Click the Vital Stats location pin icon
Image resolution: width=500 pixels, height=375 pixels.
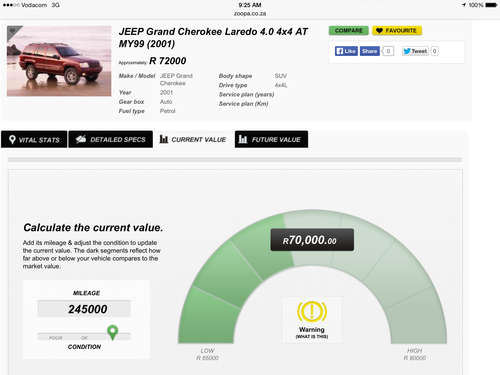[x=12, y=139]
